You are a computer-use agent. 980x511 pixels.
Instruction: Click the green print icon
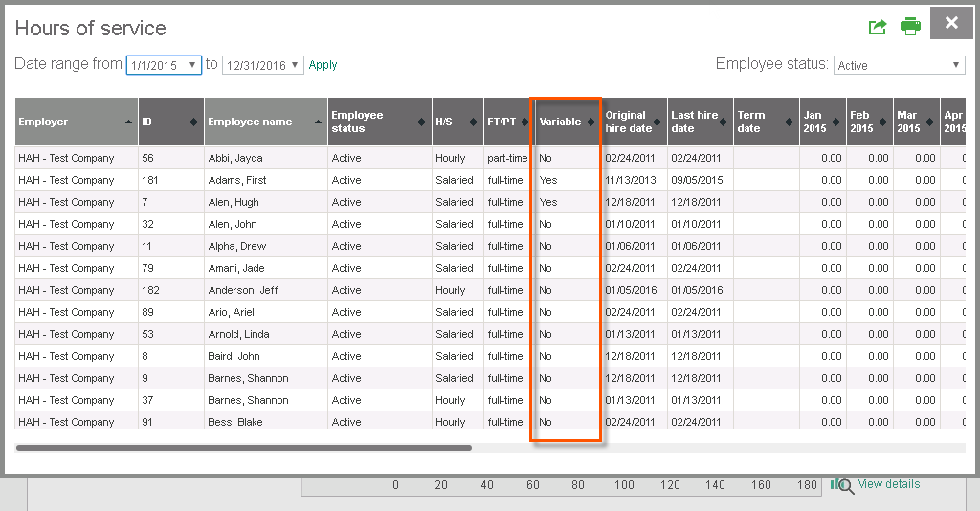[x=910, y=27]
